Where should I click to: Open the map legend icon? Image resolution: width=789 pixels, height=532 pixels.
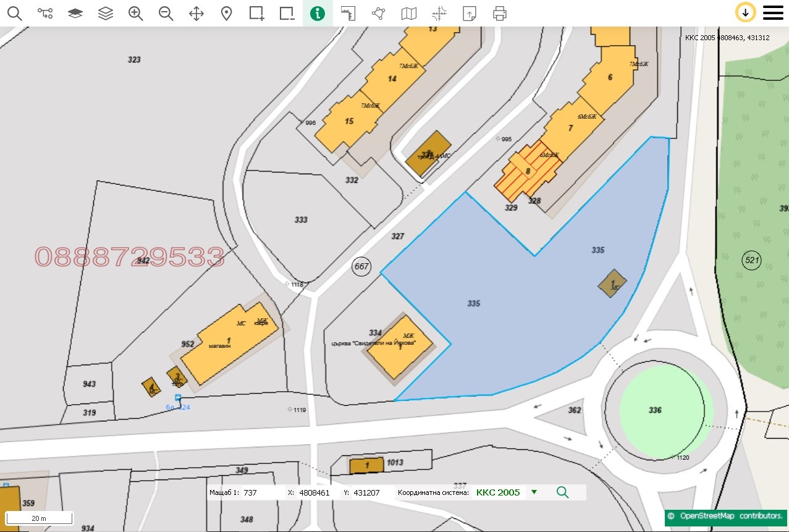coord(408,12)
